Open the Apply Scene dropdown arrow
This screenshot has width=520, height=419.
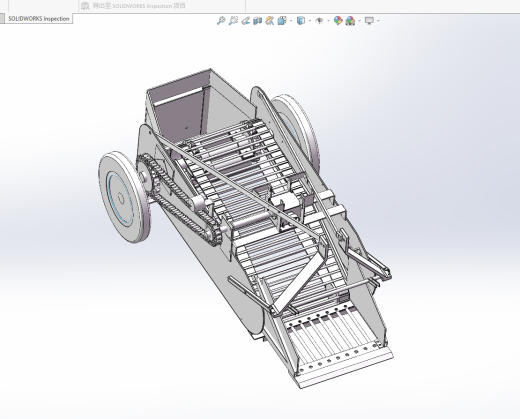point(360,21)
